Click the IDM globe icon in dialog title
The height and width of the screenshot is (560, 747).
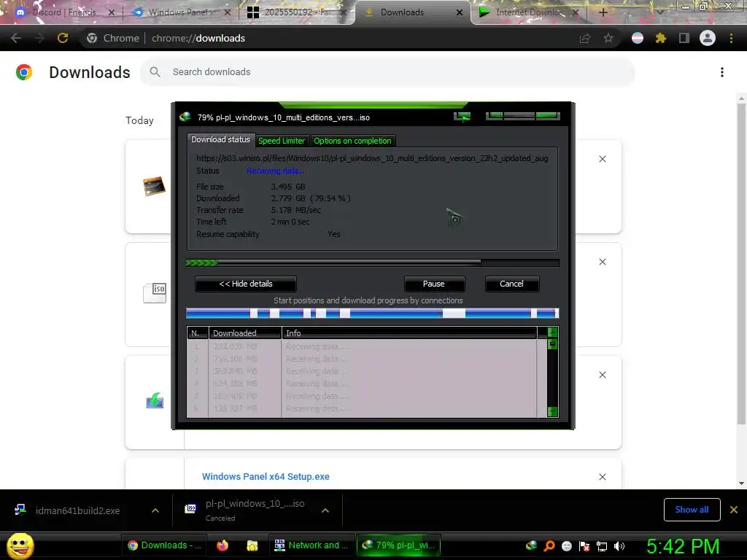(185, 117)
